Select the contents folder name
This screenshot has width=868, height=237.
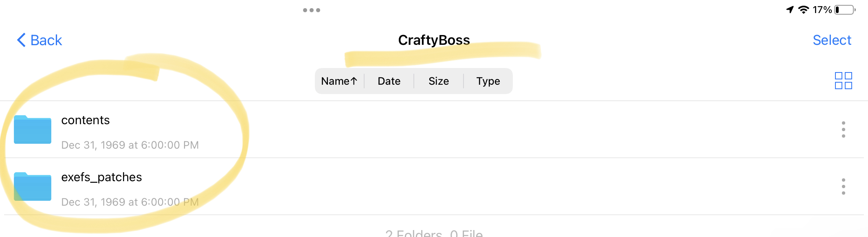click(x=86, y=120)
